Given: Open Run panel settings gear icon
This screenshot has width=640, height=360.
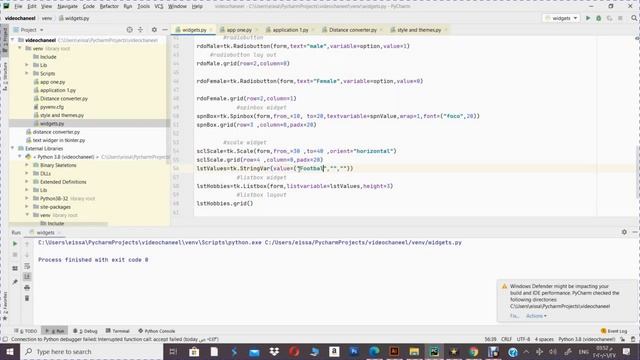Looking at the screenshot, I should point(624,232).
